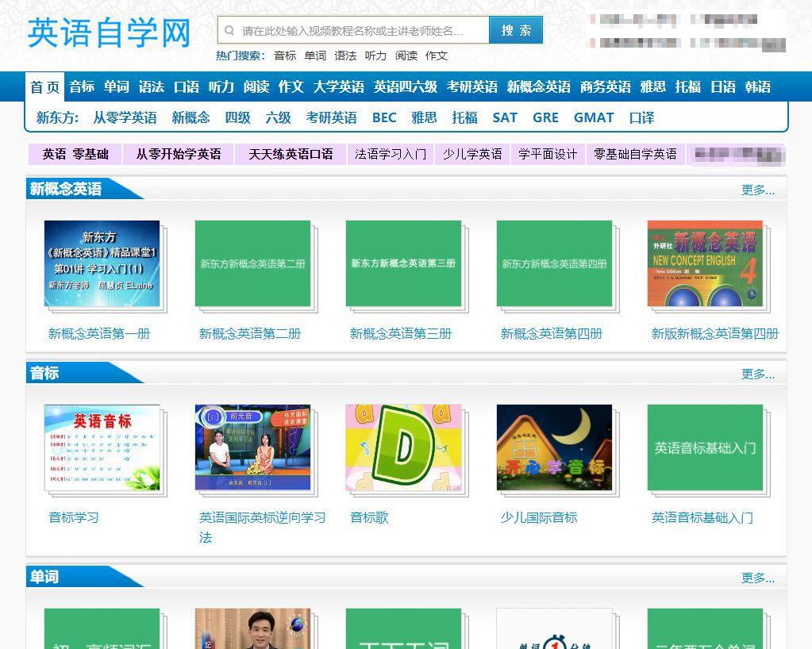Open 考研英语 in the 新东方 sub-navigation row
The width and height of the screenshot is (812, 649).
(x=332, y=117)
